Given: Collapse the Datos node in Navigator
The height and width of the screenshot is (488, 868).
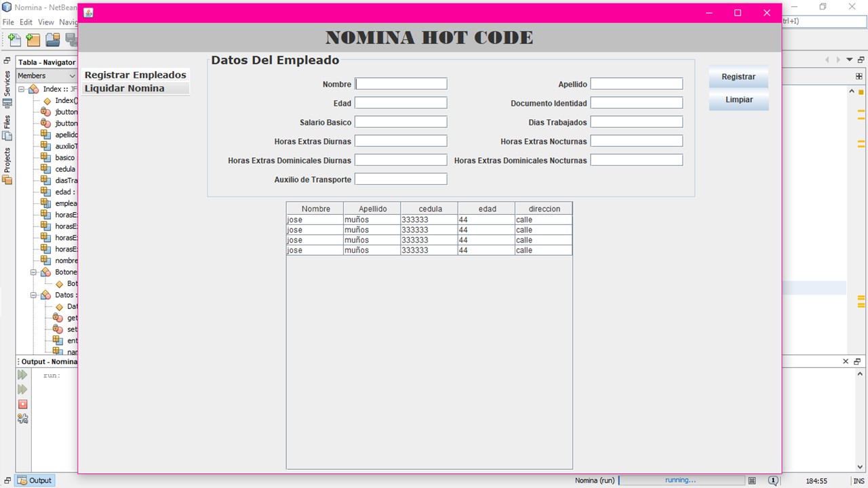Looking at the screenshot, I should (33, 295).
